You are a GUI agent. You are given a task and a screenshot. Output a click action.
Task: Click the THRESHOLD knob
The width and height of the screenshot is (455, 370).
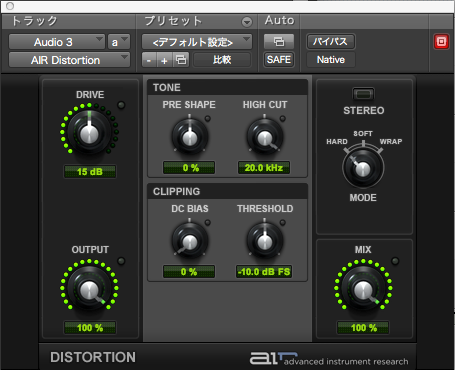[265, 241]
